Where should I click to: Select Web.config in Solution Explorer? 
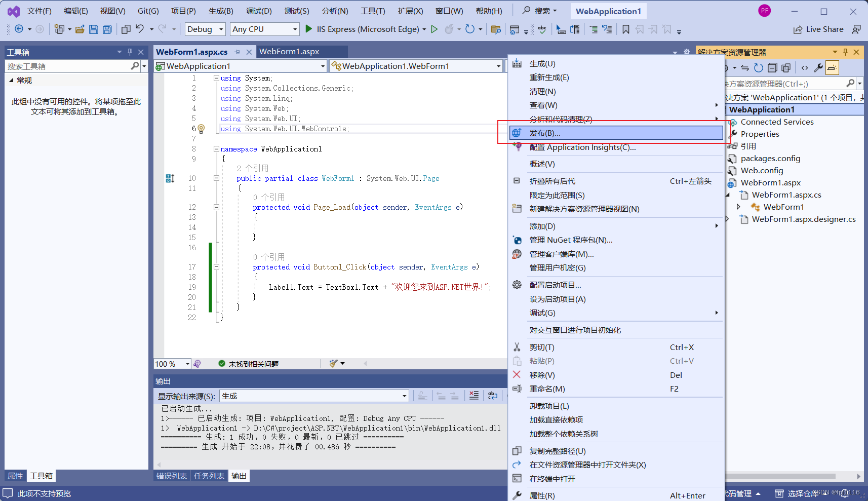coord(762,170)
